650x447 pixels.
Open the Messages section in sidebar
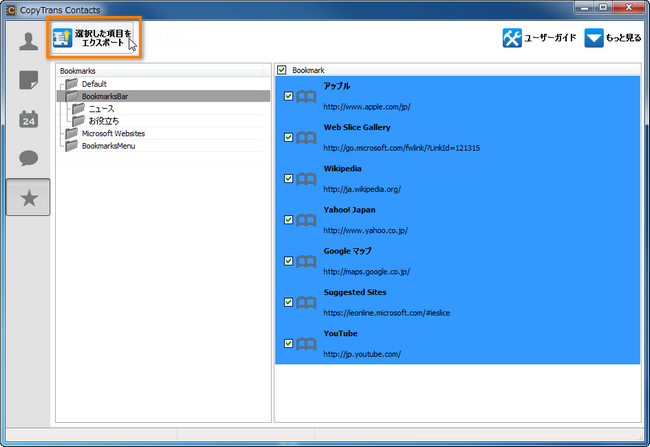tap(29, 158)
